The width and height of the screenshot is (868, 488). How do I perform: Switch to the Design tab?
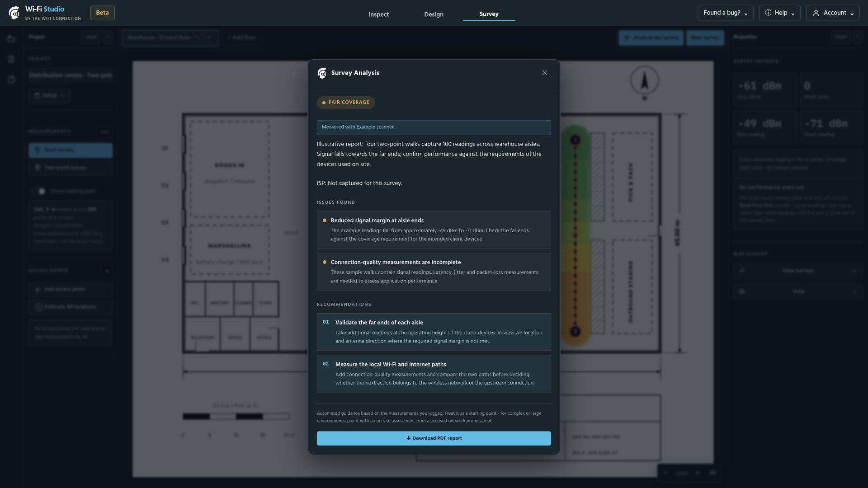(434, 14)
